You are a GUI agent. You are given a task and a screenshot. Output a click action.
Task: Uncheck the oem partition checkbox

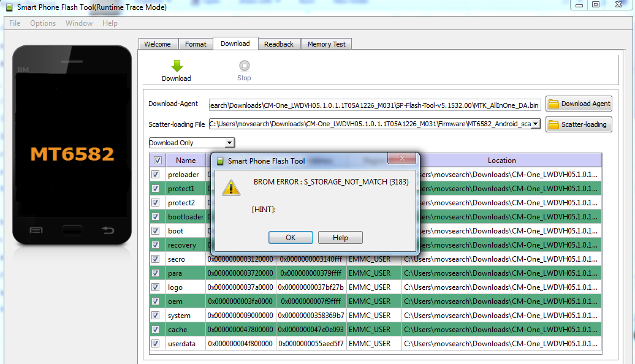click(155, 301)
